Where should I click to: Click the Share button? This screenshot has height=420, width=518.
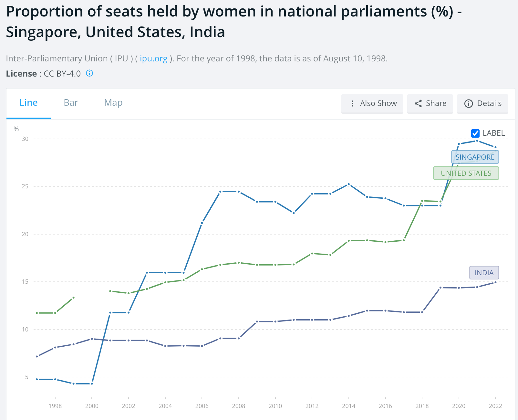(x=430, y=104)
